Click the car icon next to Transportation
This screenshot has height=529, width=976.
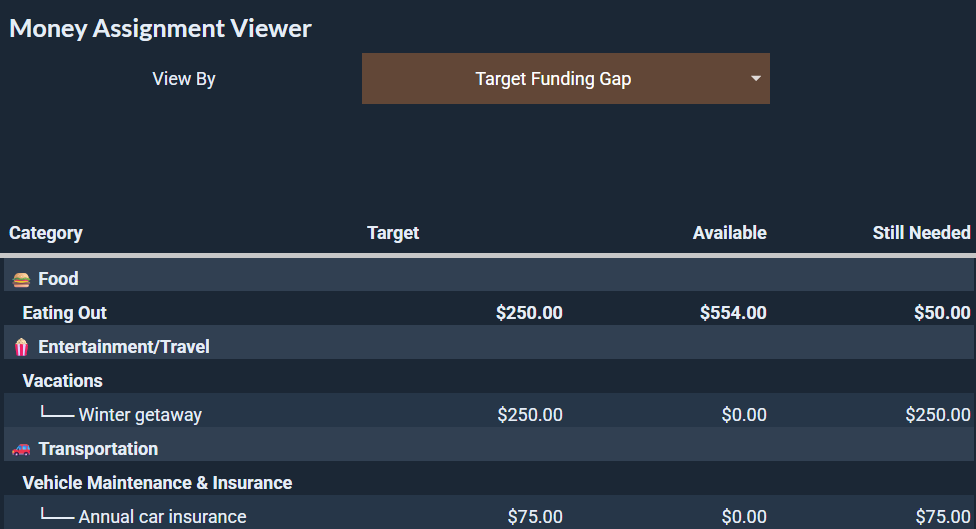21,449
